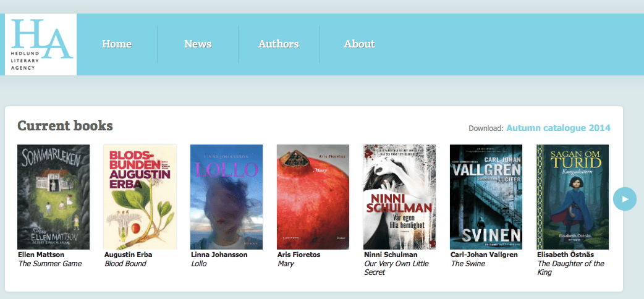Open the Sagan om Turid book cover
Screen dimensions: 644x299
pos(572,196)
